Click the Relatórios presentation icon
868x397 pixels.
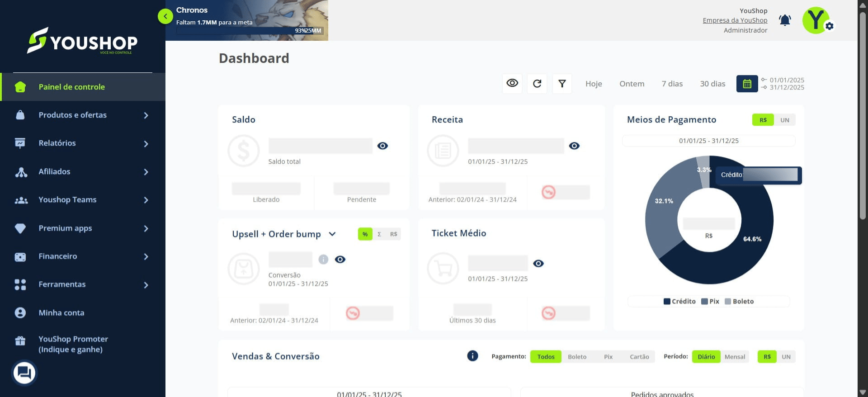click(x=20, y=143)
